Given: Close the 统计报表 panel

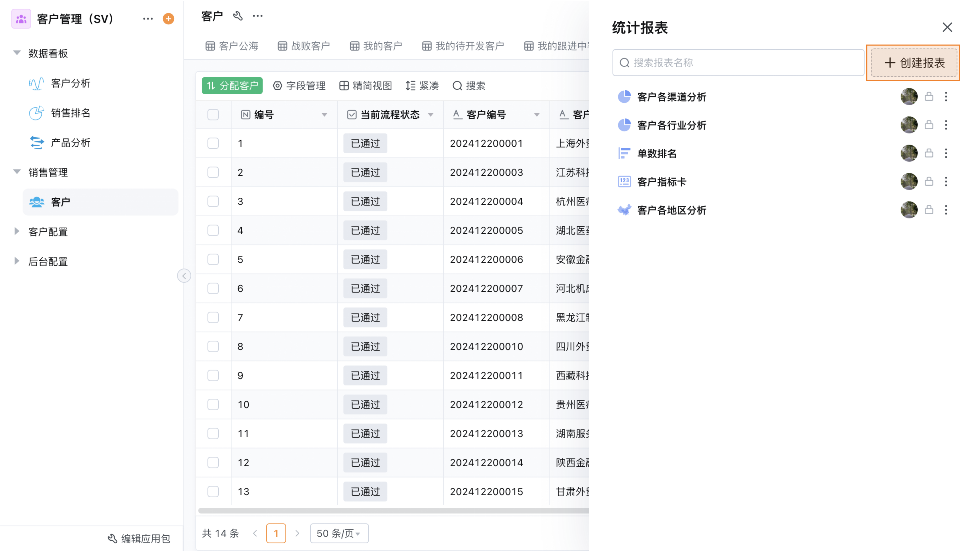Looking at the screenshot, I should tap(947, 27).
